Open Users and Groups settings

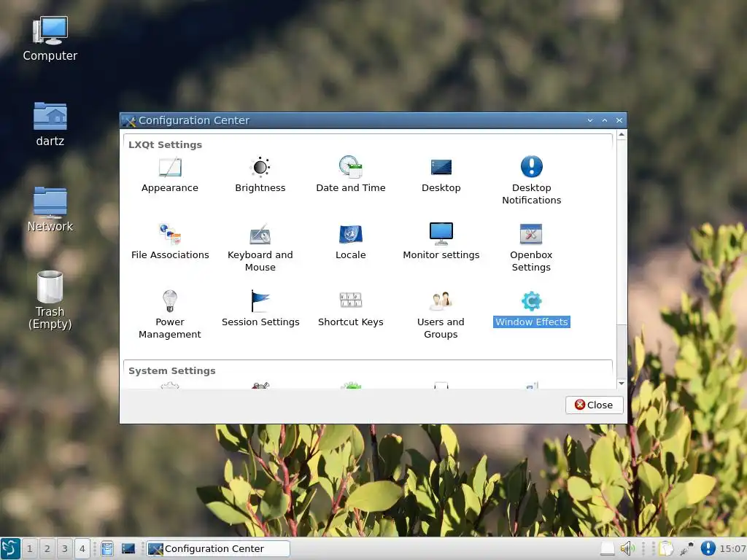(441, 315)
